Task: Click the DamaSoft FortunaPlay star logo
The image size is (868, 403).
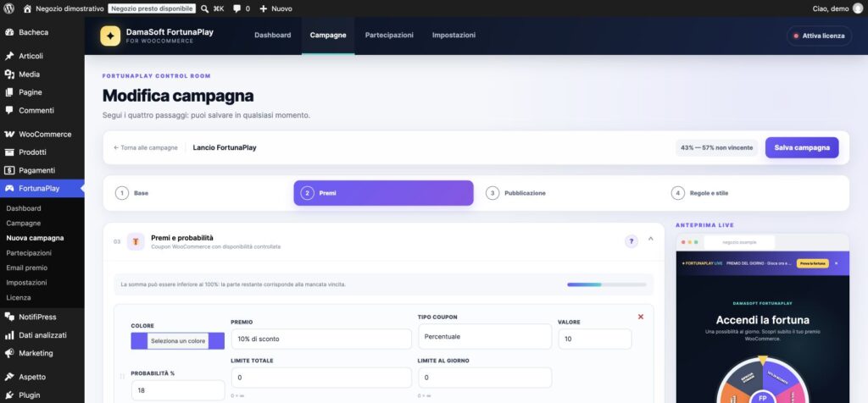Action: point(110,36)
